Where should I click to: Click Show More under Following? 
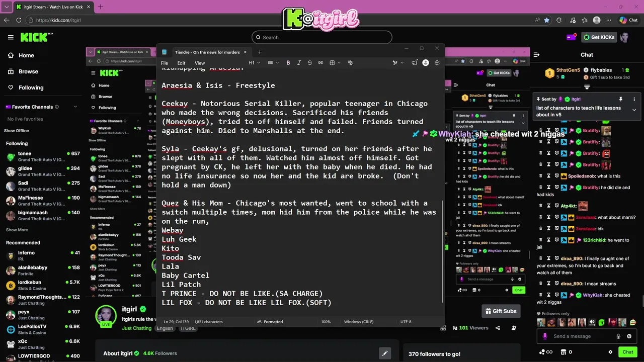[x=17, y=230]
